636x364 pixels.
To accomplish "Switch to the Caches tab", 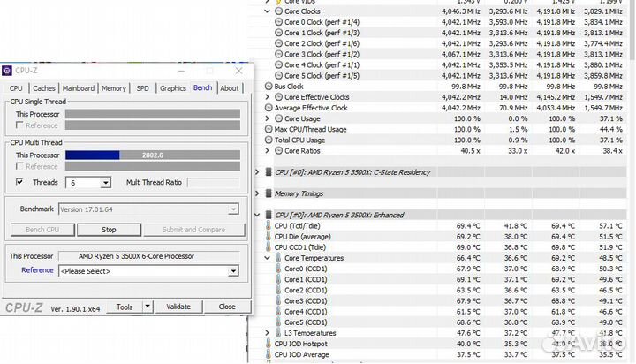I will pos(44,88).
